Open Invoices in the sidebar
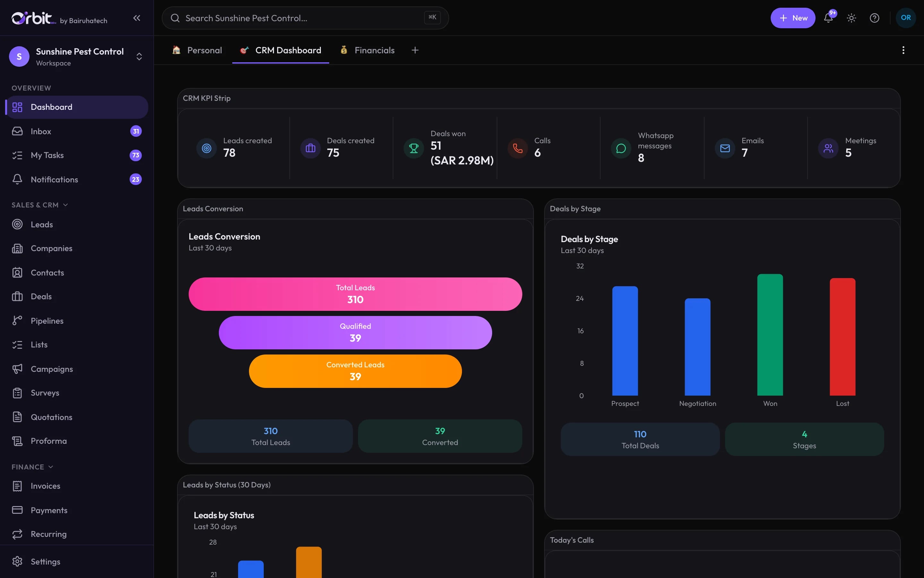Screen dimensions: 924x578 [x=76, y=486]
